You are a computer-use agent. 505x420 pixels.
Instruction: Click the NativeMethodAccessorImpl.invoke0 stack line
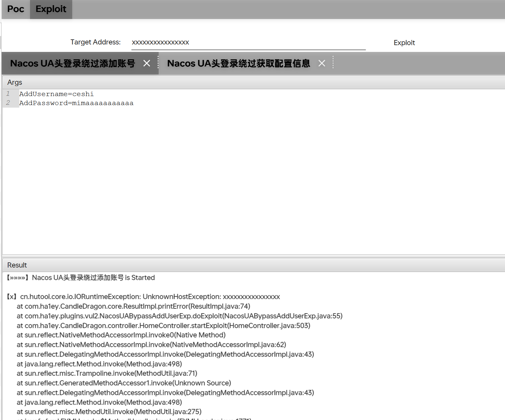[121, 335]
